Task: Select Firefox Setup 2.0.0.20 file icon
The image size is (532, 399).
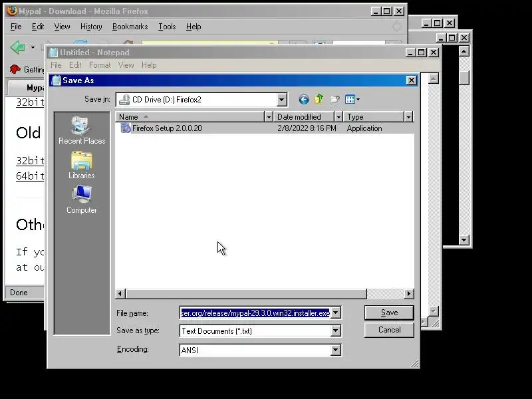Action: pos(126,128)
